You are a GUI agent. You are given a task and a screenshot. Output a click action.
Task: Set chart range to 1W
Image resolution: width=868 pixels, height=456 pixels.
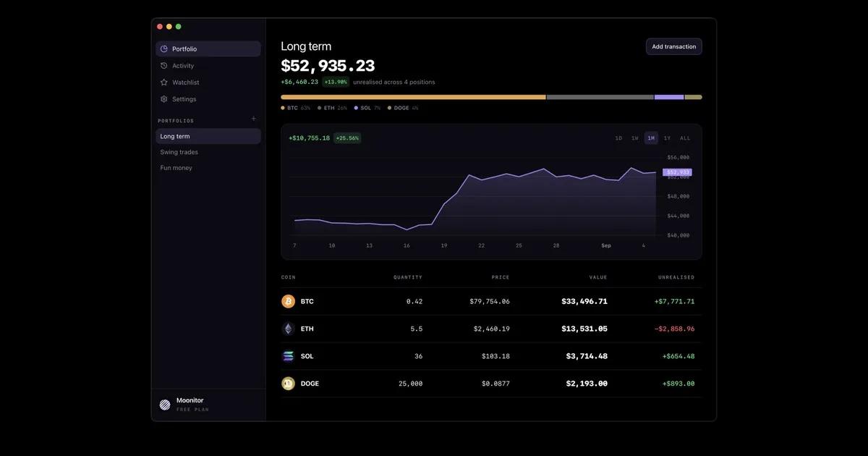click(x=634, y=138)
